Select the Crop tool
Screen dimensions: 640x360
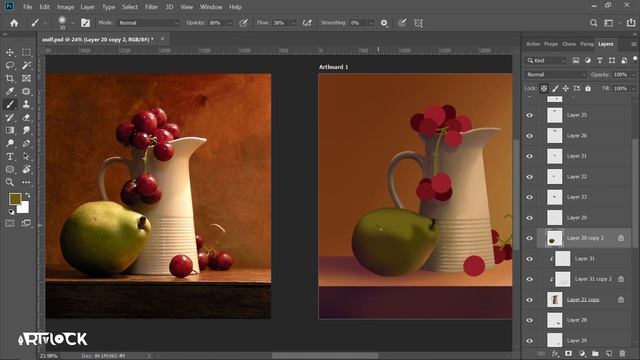click(x=10, y=78)
